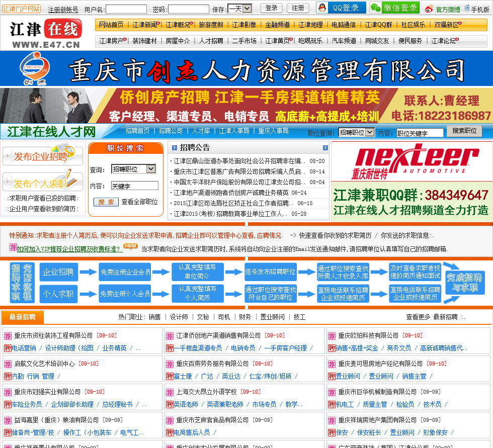The image size is (493, 448).
Task: Open 重庆麦可思房地产经纪有限公司 listing
Action: coord(380,364)
